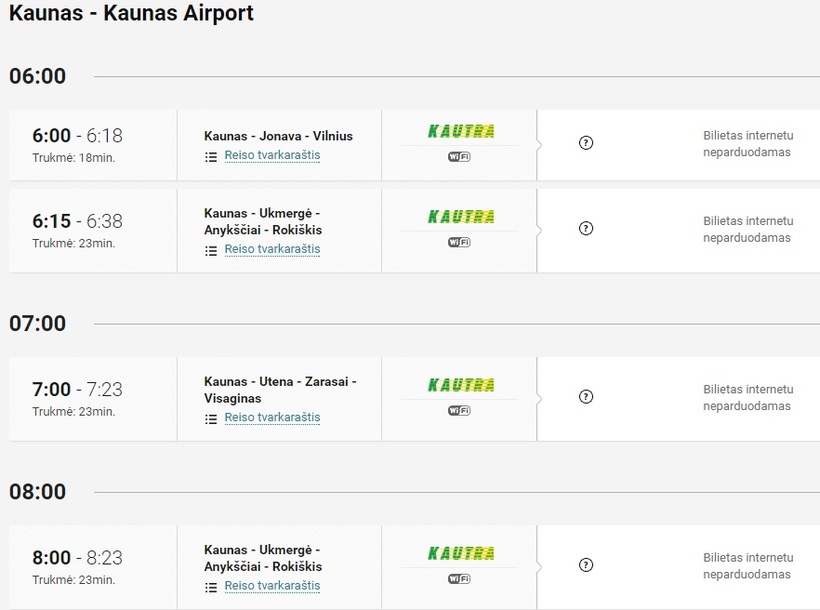Open Reiso tvarkaraštis for Visaginas route

[x=272, y=418]
